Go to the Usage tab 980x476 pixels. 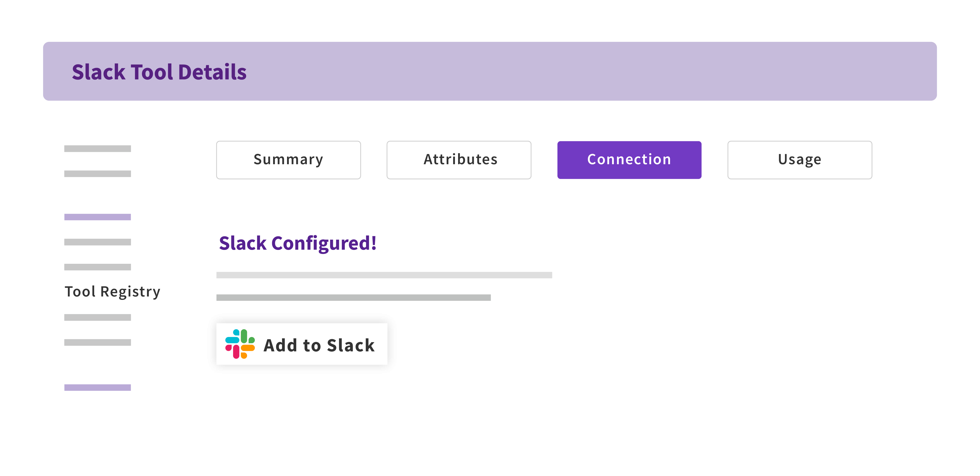(800, 159)
